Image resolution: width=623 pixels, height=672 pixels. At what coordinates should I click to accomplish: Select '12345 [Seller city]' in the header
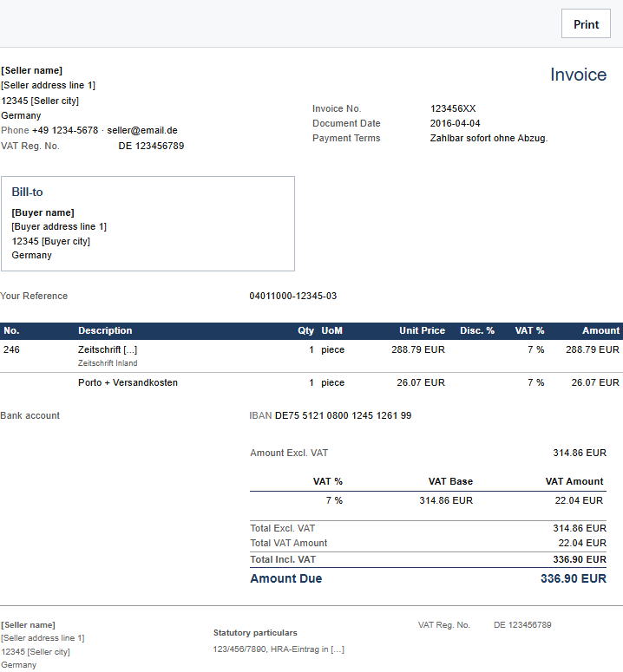pyautogui.click(x=40, y=101)
